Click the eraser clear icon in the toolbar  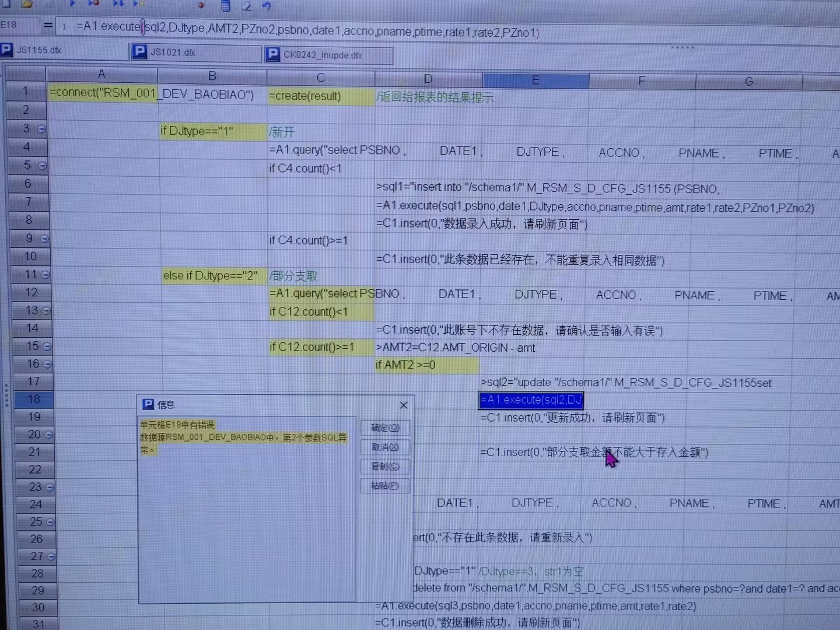(246, 6)
